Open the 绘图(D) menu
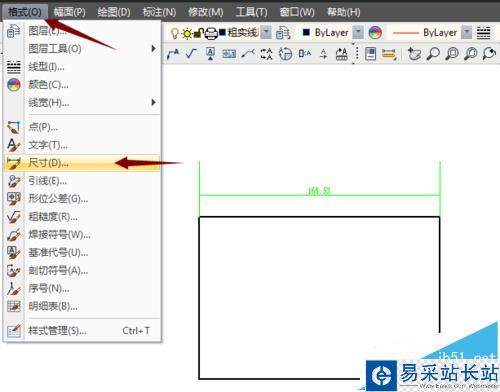 coord(114,12)
